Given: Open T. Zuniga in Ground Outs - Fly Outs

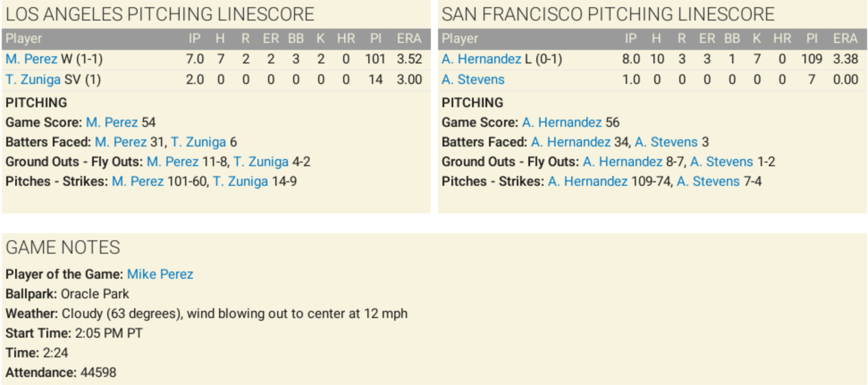Looking at the screenshot, I should click(261, 162).
